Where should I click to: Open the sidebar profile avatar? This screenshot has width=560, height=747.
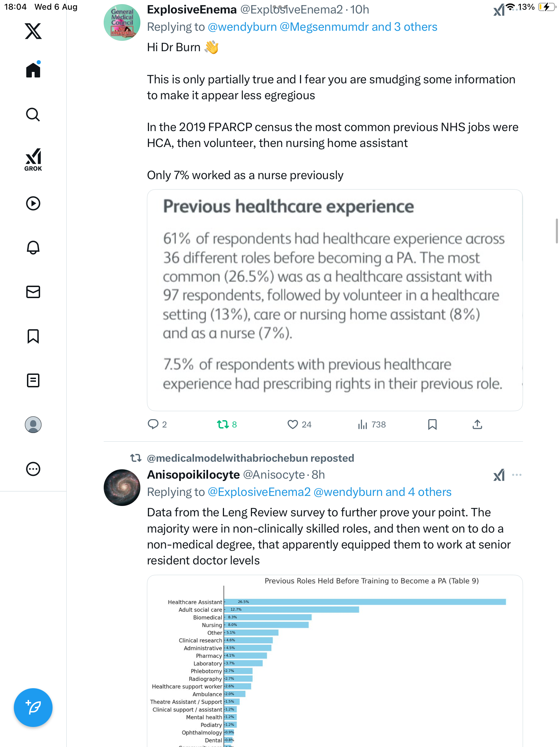point(33,425)
